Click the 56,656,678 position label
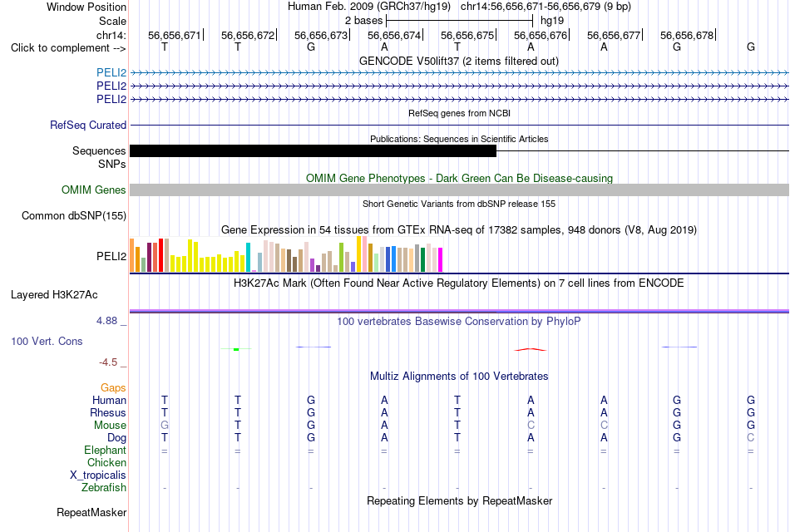Image resolution: width=790 pixels, height=532 pixels. pos(687,35)
